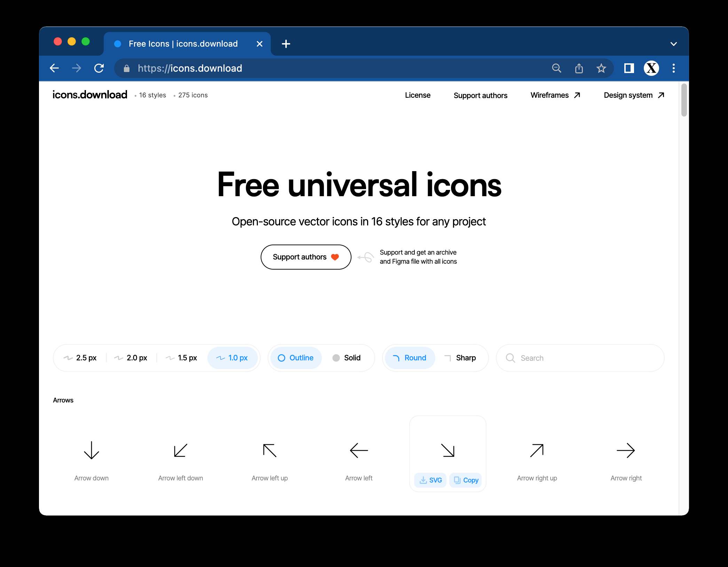728x567 pixels.
Task: Click the lock icon in address bar
Action: 127,69
